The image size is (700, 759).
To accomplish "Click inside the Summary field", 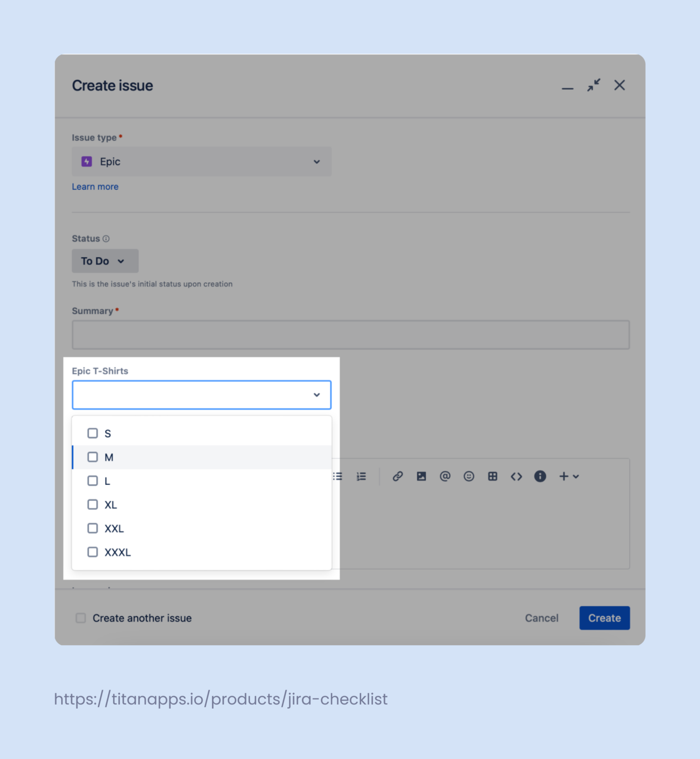I will [350, 335].
